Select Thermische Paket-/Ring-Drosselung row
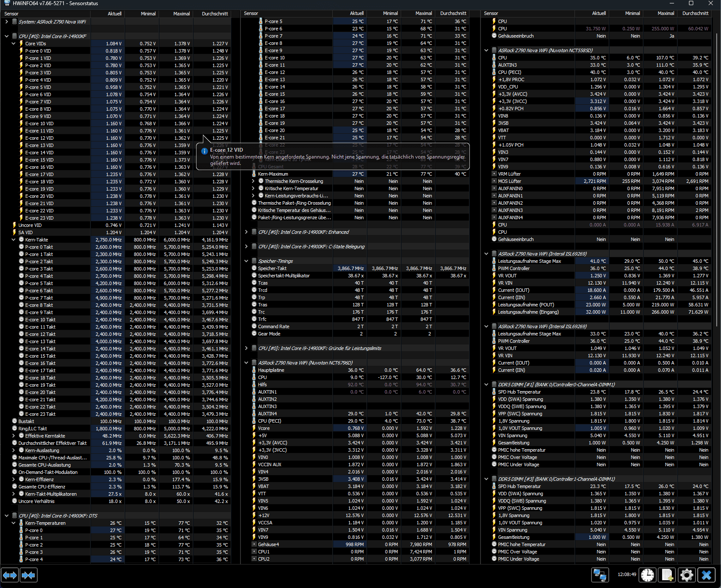721x588 pixels. [355, 203]
